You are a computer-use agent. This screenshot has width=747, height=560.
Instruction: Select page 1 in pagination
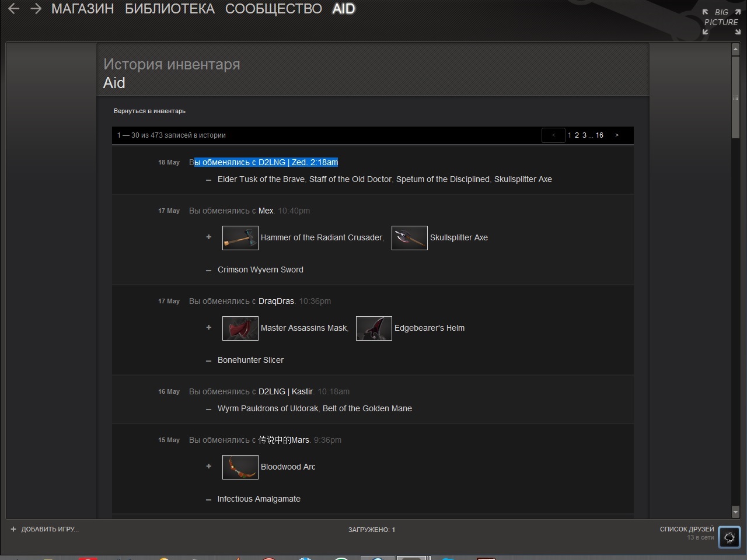(x=570, y=135)
